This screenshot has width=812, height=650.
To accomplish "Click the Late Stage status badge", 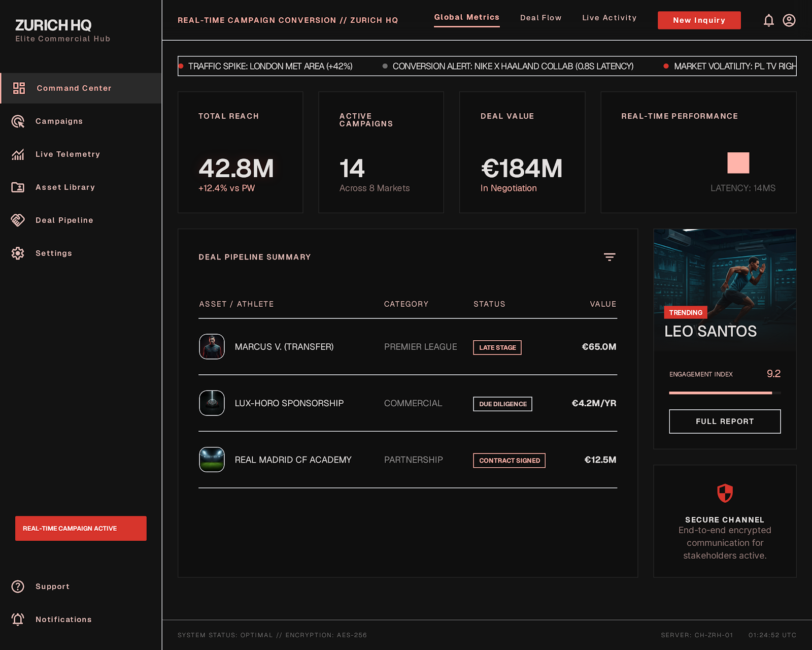I will pos(497,347).
